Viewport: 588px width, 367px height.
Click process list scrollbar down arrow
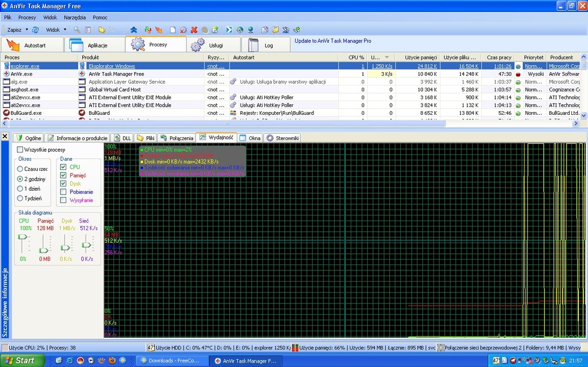coord(584,116)
